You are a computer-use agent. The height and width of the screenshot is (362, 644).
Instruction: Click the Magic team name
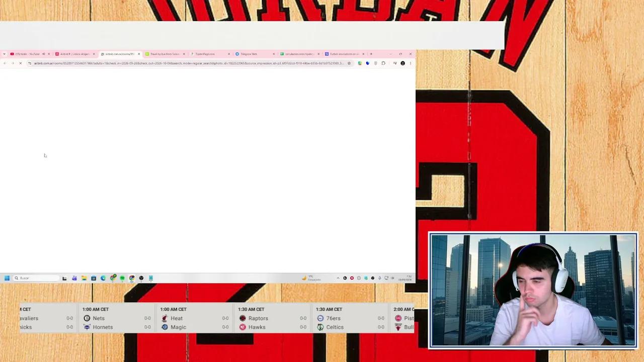click(x=179, y=327)
